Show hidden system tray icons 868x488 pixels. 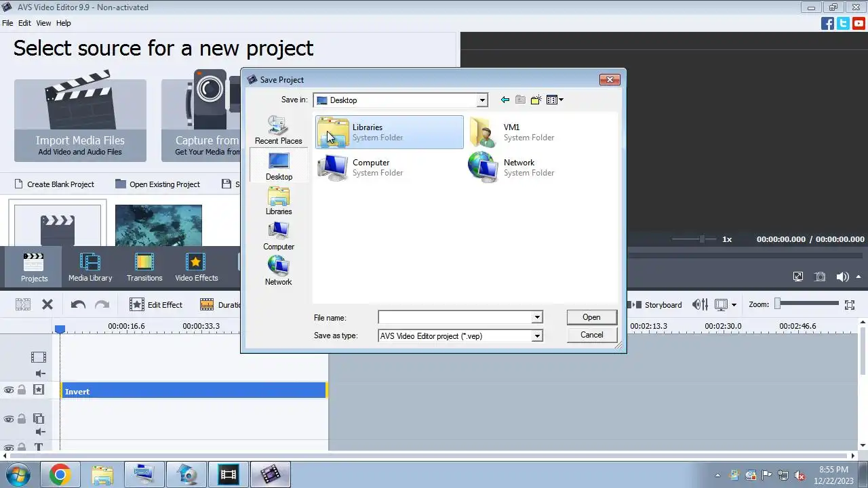[x=717, y=475]
